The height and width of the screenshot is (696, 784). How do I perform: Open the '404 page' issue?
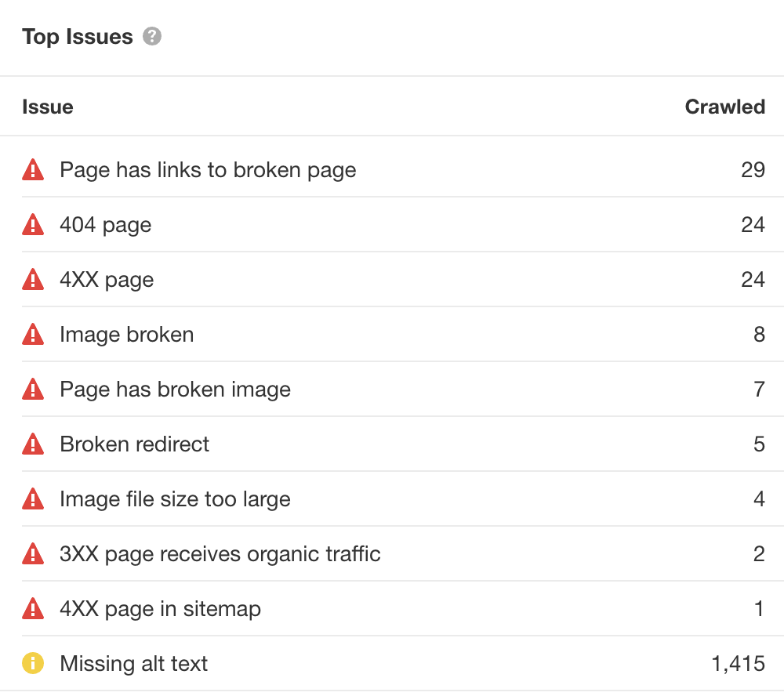pyautogui.click(x=106, y=225)
